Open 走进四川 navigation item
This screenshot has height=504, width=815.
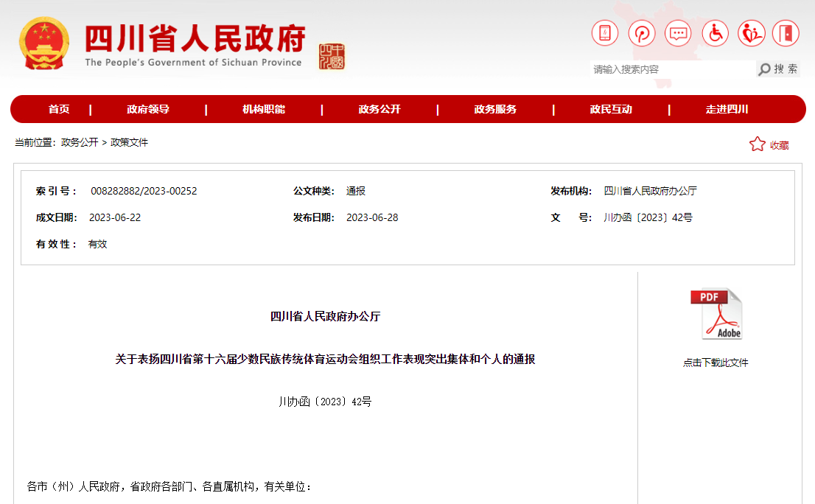click(727, 109)
